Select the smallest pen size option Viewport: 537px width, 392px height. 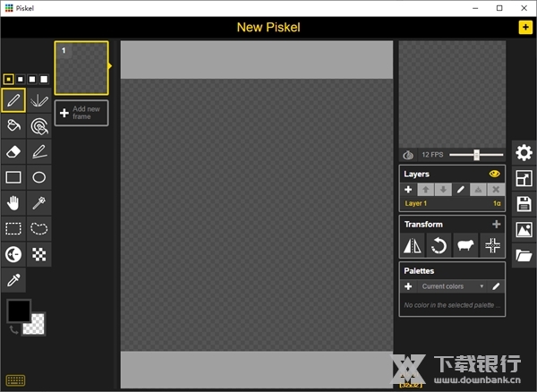(8, 79)
